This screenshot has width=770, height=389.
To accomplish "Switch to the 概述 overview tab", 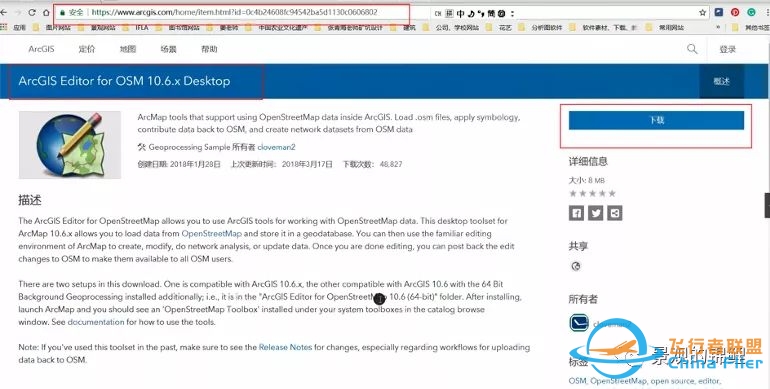I will [x=721, y=82].
